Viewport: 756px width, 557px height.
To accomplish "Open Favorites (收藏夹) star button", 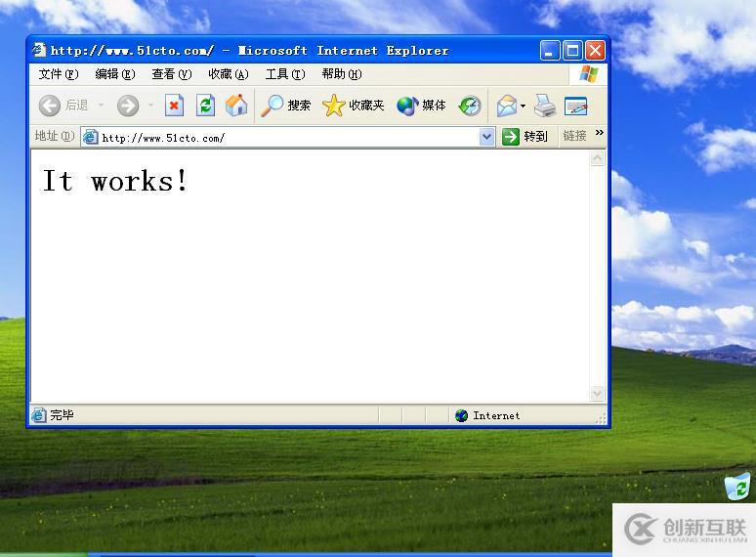I will pos(353,106).
